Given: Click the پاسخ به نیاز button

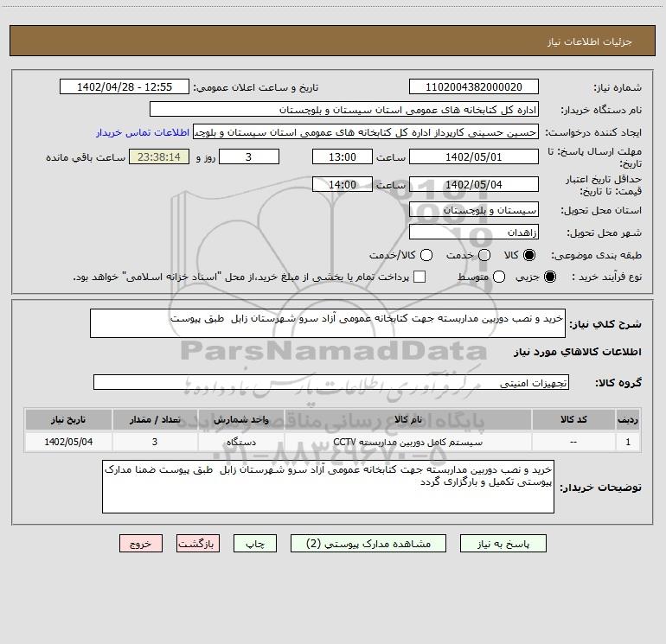Looking at the screenshot, I should 503,544.
